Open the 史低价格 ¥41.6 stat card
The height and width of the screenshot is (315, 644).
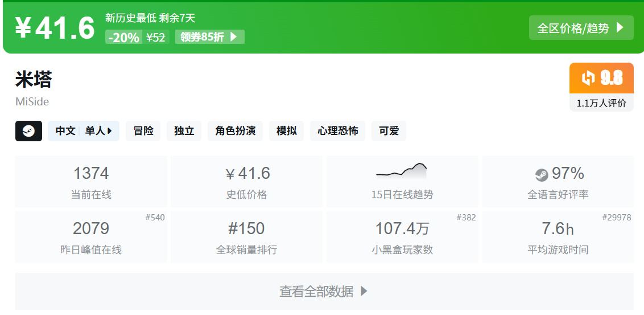[x=246, y=182]
